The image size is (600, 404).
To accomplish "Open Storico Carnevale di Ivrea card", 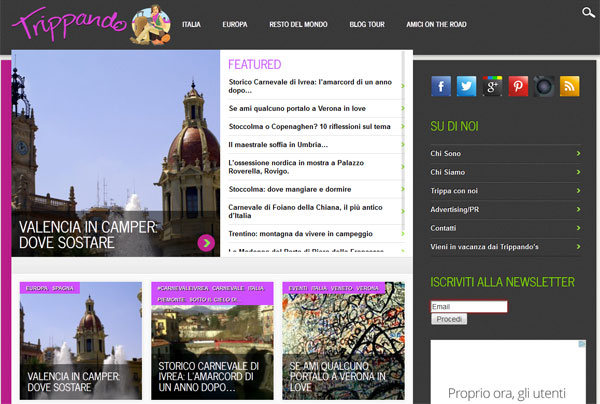I will click(x=212, y=341).
